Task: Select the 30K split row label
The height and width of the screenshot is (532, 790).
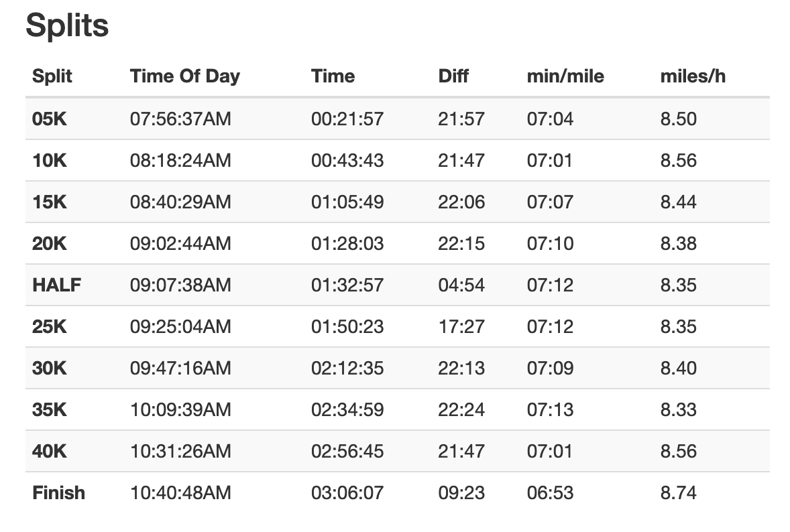Action: 50,369
